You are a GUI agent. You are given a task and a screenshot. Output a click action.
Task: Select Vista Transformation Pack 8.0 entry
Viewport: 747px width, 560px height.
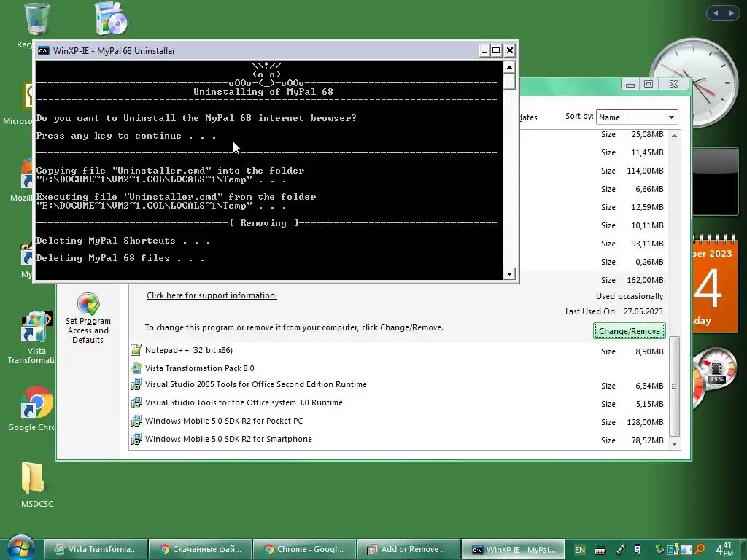click(200, 368)
